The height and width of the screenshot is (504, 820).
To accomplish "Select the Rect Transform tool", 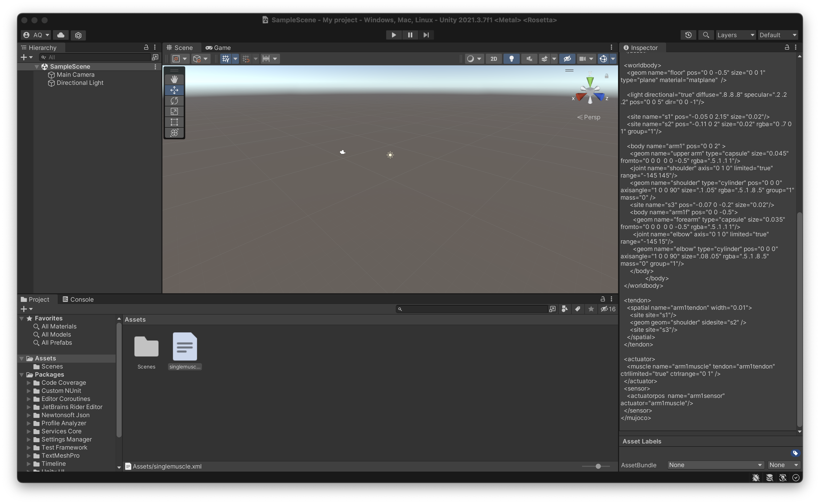I will (174, 122).
